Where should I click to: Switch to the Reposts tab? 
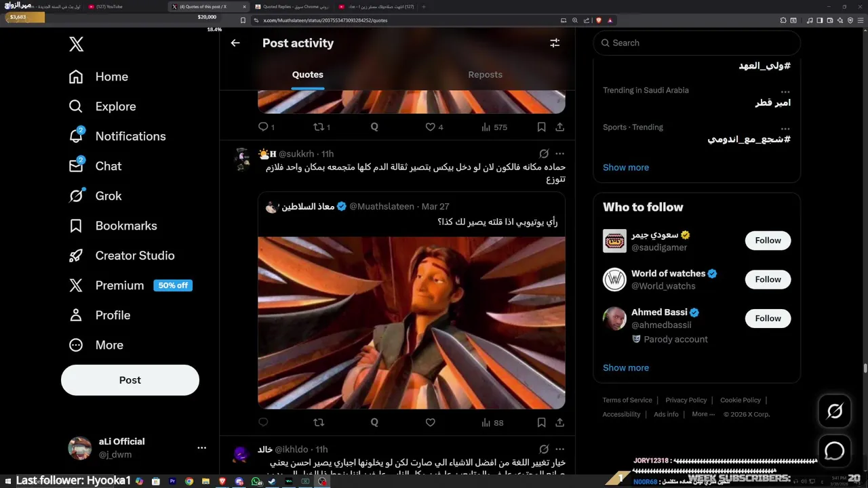486,75
